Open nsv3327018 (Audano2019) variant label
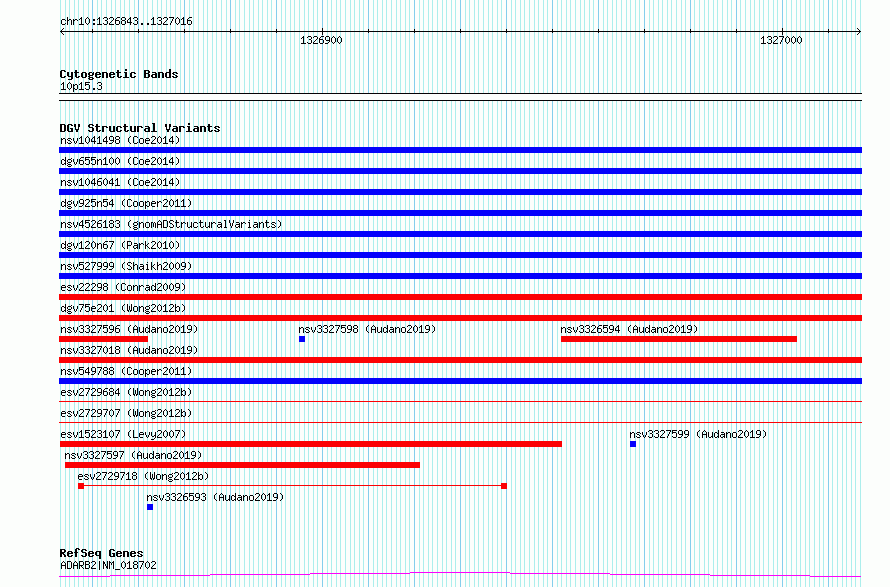Image resolution: width=890 pixels, height=587 pixels. 129,350
